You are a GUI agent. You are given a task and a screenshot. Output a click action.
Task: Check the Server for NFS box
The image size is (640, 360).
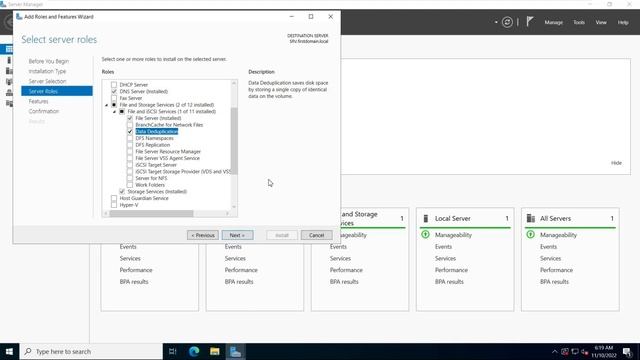click(x=130, y=178)
